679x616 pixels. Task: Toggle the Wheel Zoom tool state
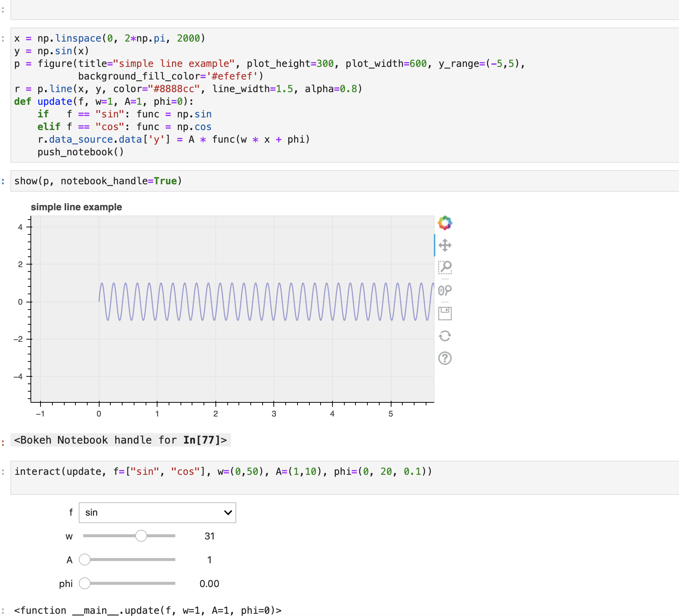coord(445,291)
